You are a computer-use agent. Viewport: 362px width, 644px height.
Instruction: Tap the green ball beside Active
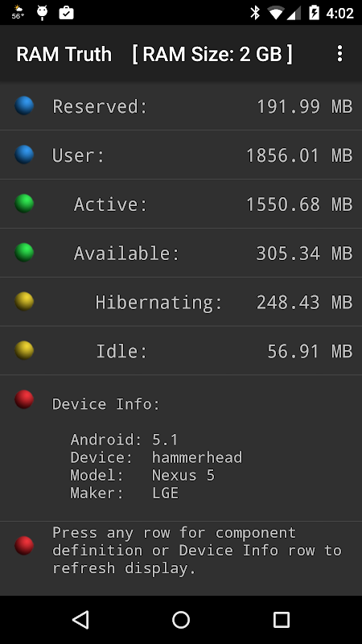(x=24, y=204)
